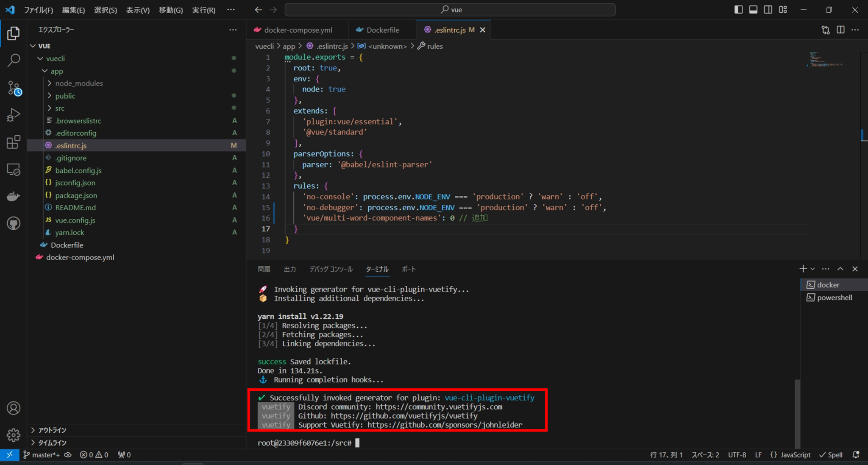Open the Search view in the Activity Bar
The height and width of the screenshot is (465, 868).
pos(14,61)
